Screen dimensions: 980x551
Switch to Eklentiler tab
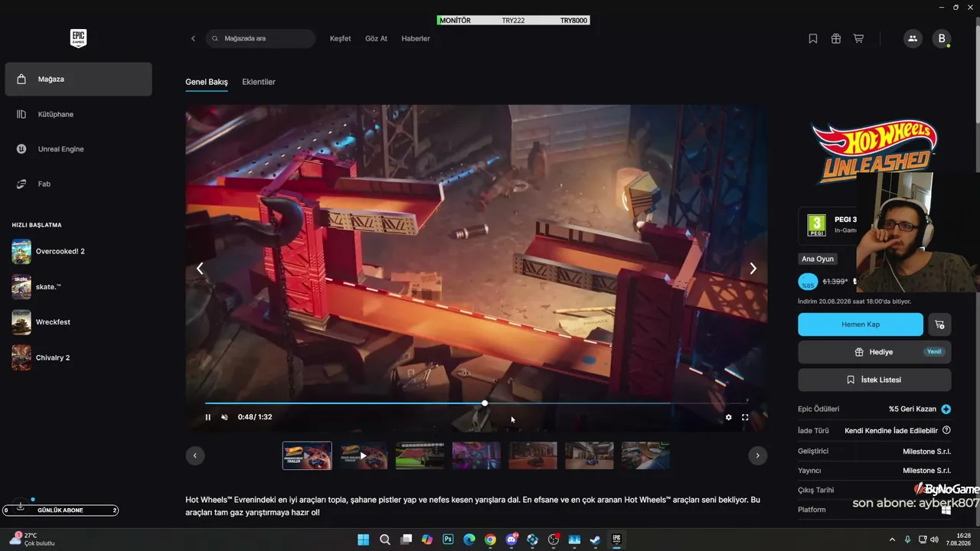click(259, 82)
